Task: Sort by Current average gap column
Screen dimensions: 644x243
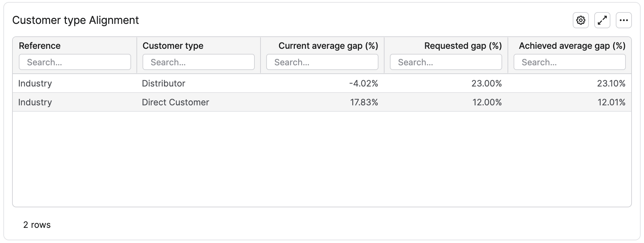Action: click(x=328, y=46)
